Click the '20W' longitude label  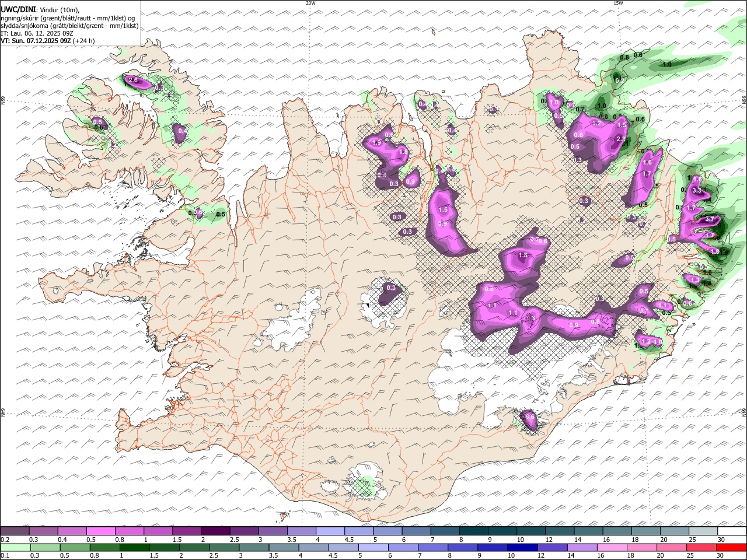point(310,3)
